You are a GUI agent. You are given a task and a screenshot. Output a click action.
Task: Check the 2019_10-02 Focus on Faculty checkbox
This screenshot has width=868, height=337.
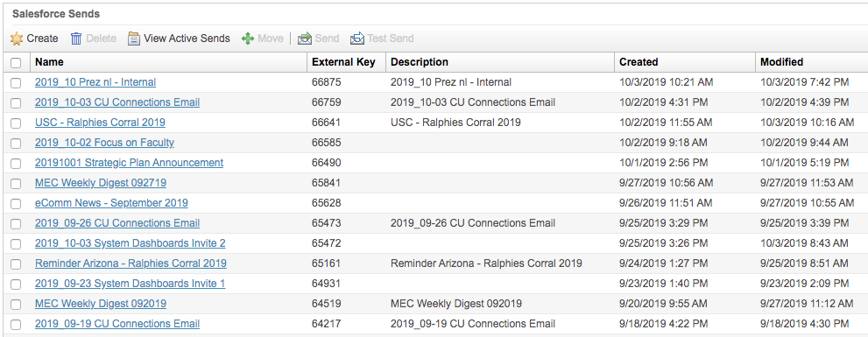coord(16,144)
